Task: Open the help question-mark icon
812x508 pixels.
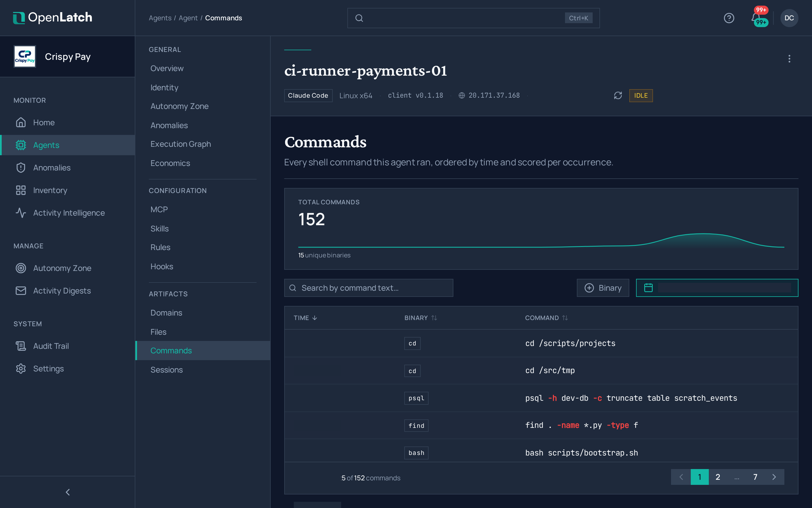Action: pyautogui.click(x=729, y=18)
